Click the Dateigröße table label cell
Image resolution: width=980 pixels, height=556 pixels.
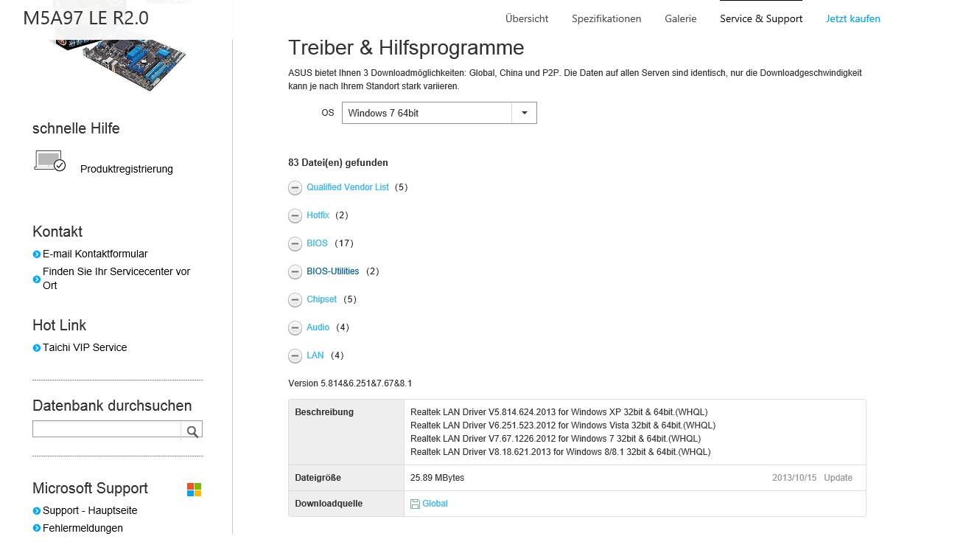pyautogui.click(x=346, y=478)
